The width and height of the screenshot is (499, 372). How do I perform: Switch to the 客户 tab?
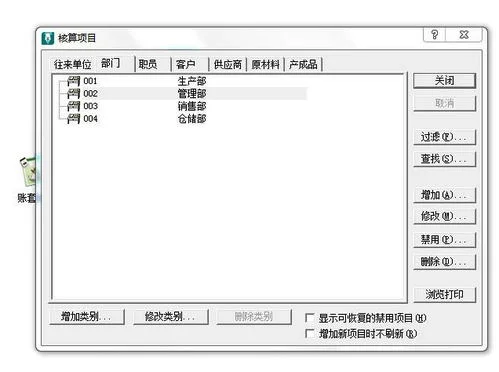[x=185, y=64]
